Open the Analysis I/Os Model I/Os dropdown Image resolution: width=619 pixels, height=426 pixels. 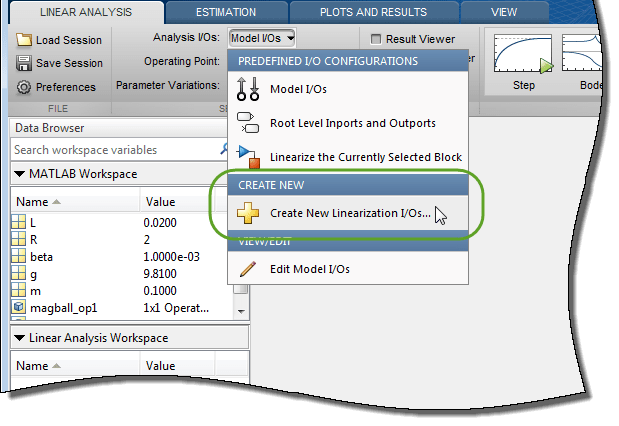coord(262,38)
